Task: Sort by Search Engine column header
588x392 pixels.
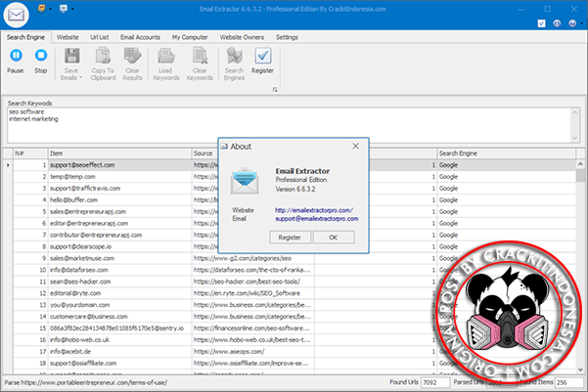Action: 506,153
